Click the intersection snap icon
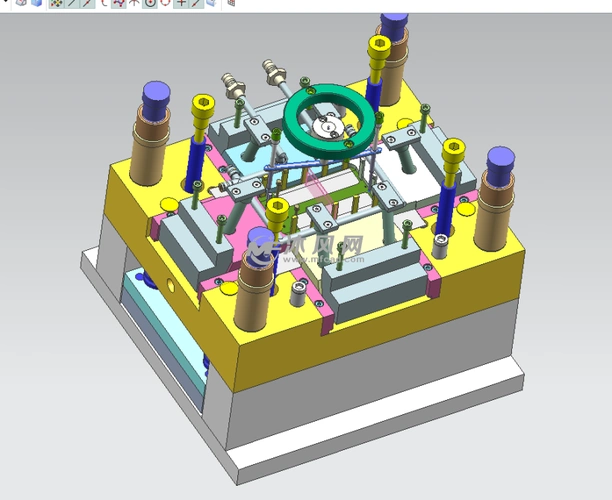This screenshot has width=612, height=500. [134, 3]
